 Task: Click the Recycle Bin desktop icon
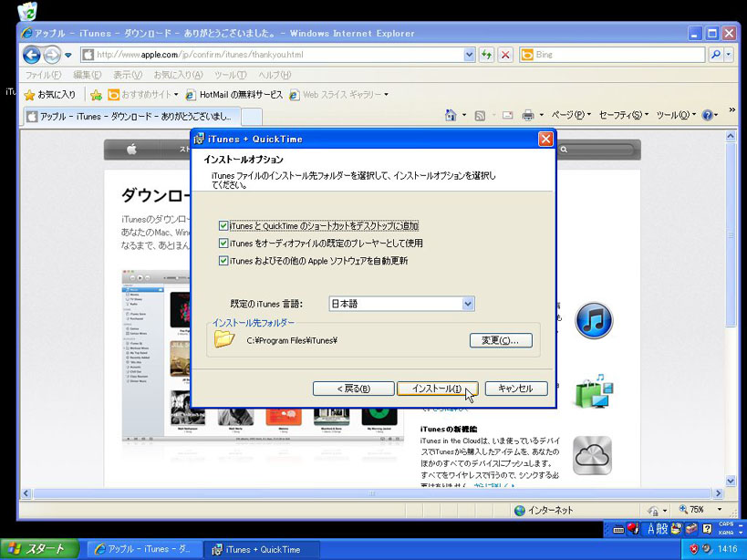pyautogui.click(x=27, y=12)
